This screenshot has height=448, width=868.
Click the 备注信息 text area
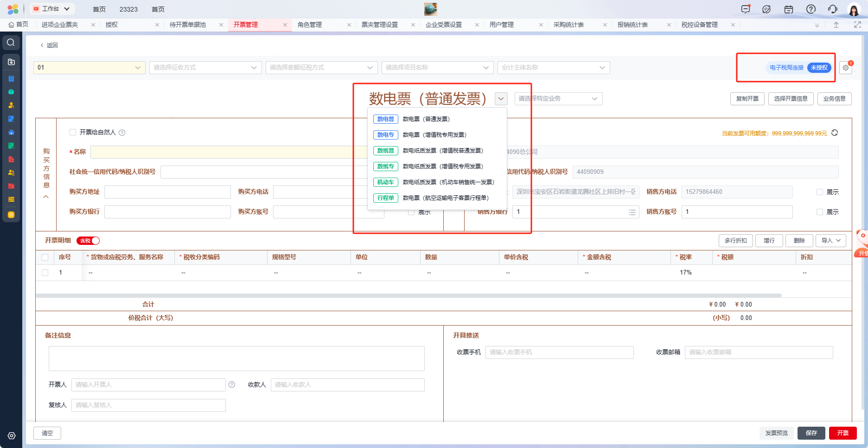pyautogui.click(x=236, y=358)
